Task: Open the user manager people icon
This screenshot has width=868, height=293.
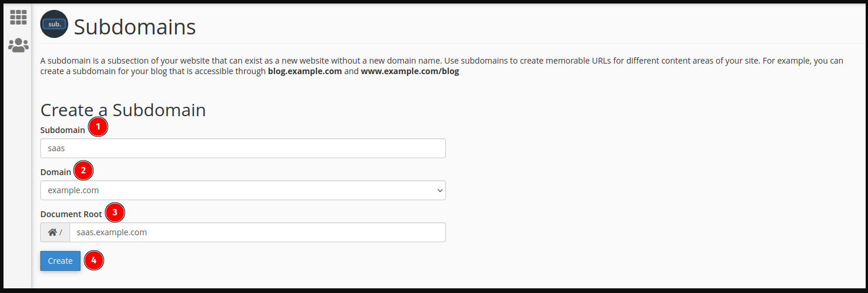Action: click(x=18, y=45)
